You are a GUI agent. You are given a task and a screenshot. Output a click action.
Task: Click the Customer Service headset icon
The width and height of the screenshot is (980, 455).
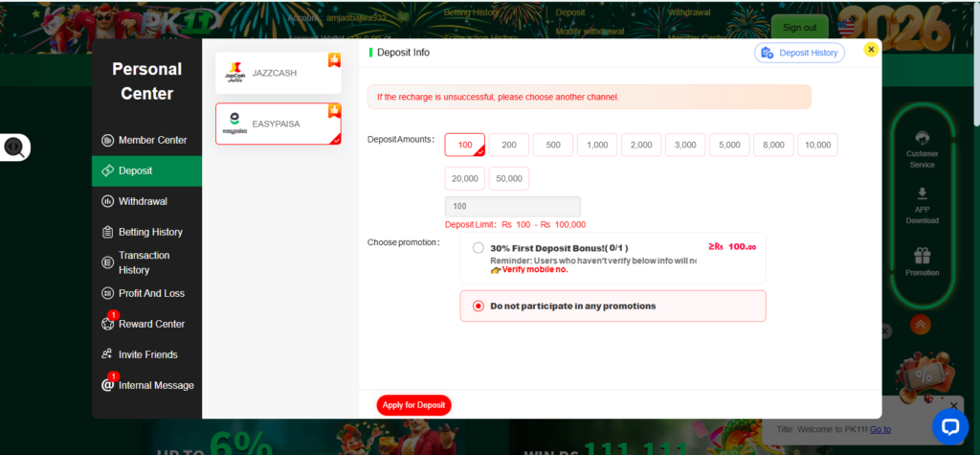[x=922, y=138]
